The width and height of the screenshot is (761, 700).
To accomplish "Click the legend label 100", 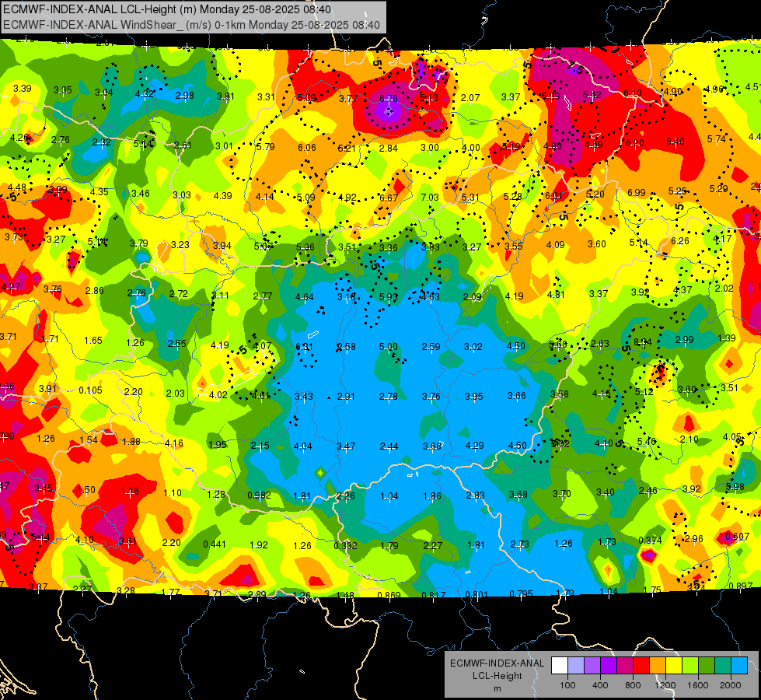I will point(567,685).
